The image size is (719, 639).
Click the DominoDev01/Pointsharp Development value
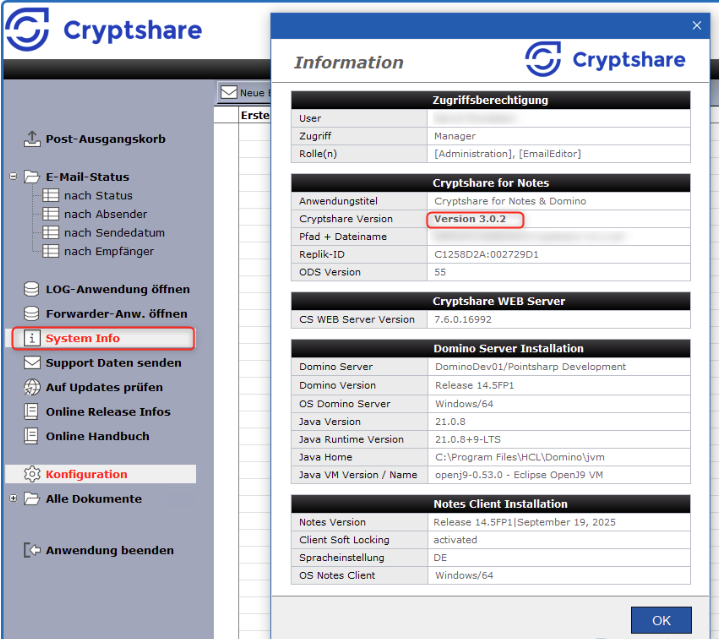(530, 367)
